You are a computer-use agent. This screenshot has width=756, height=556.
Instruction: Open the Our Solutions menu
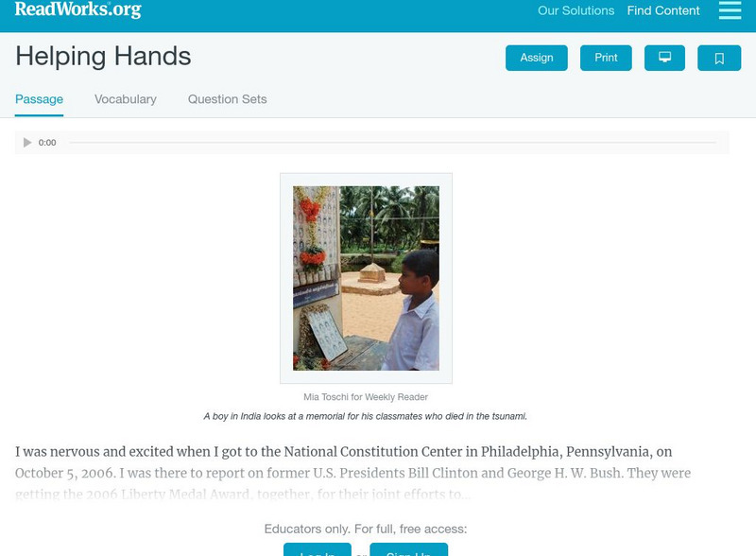pyautogui.click(x=576, y=10)
